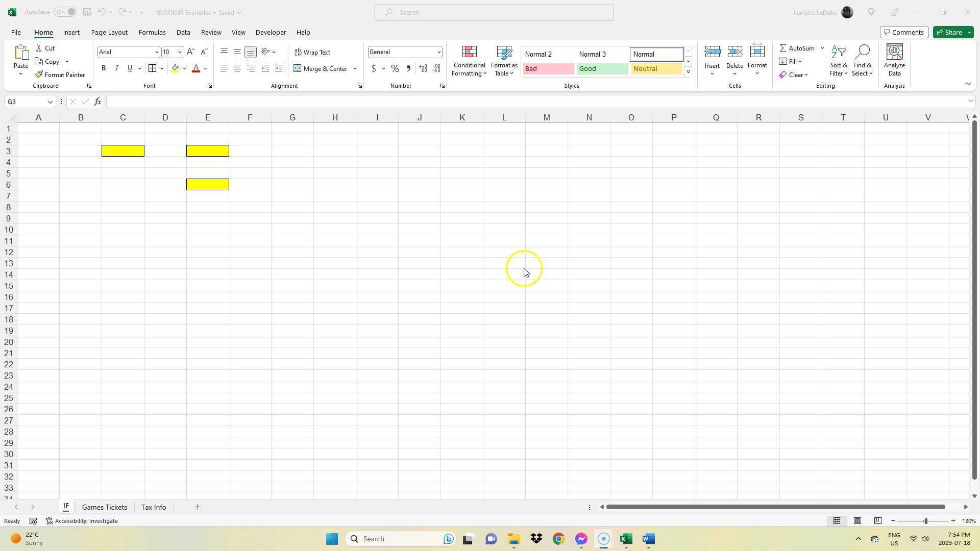Image resolution: width=980 pixels, height=551 pixels.
Task: Apply bold formatting
Action: (x=104, y=68)
